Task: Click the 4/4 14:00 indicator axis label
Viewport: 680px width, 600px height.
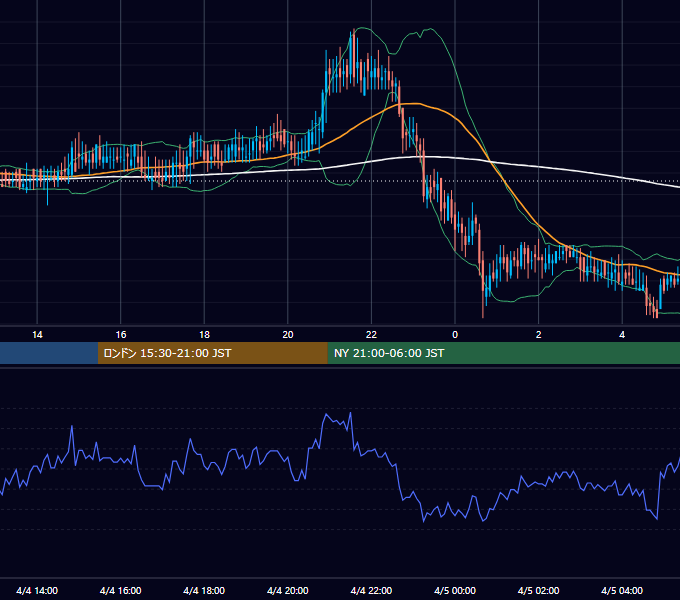Action: [x=37, y=590]
